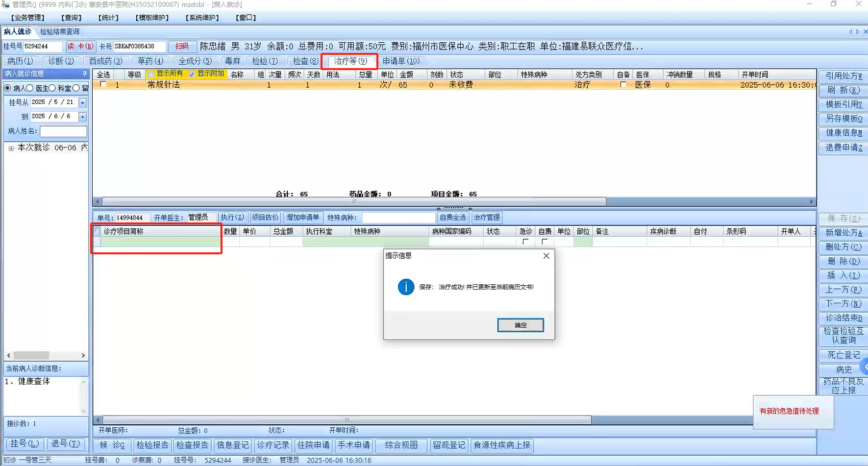The height and width of the screenshot is (466, 868).
Task: Focus the 病人姓名 input field
Action: 63,131
